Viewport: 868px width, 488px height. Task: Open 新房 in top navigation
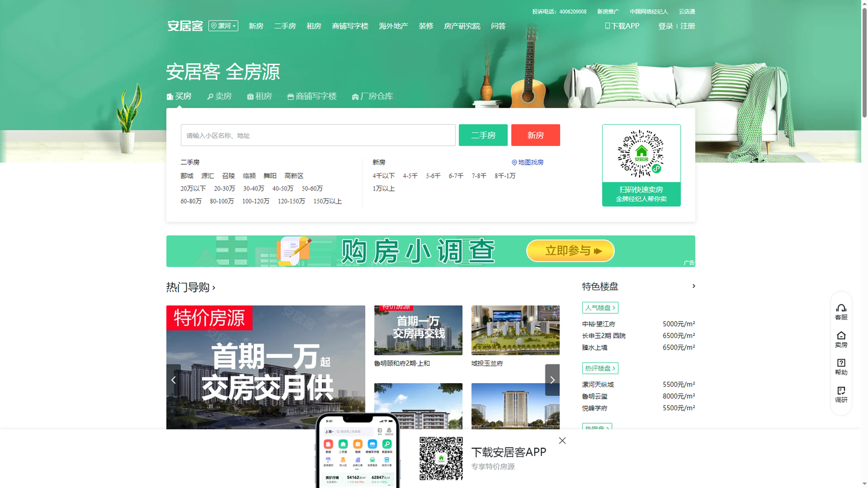[x=256, y=26]
